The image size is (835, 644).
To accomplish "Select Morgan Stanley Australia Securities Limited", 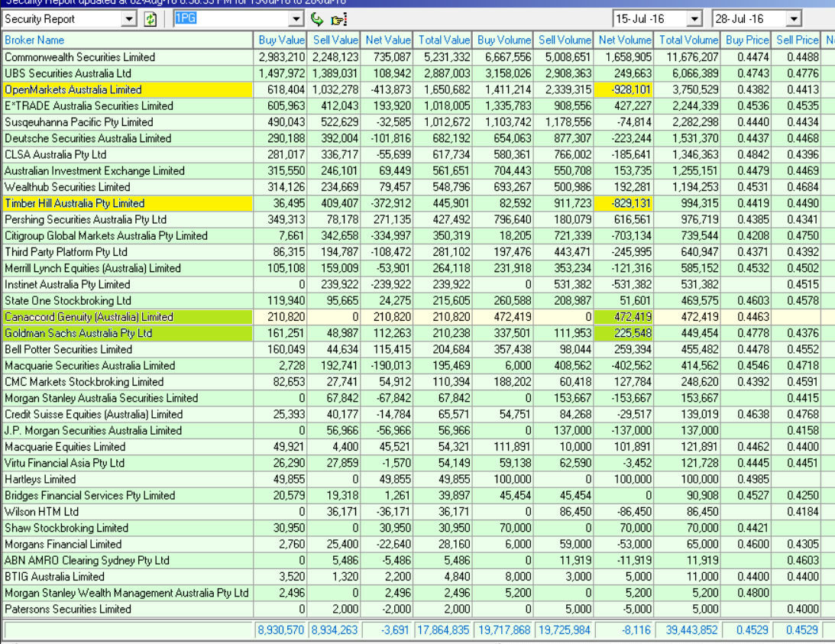I will 101,399.
